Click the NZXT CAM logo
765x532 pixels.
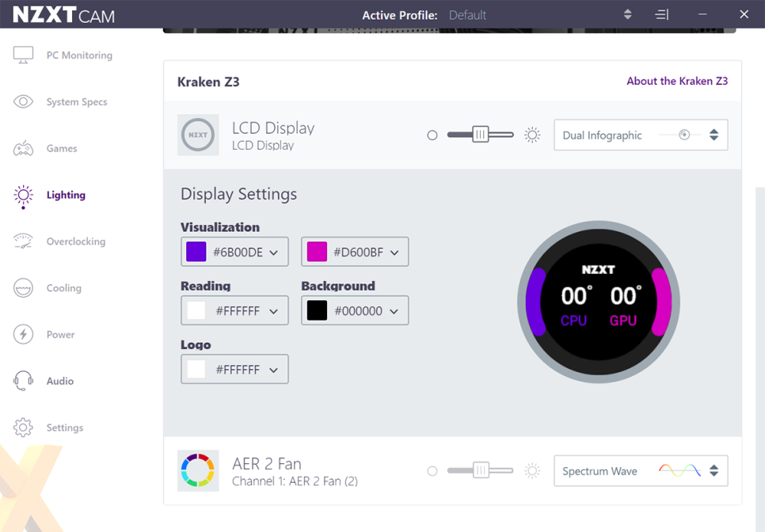tap(63, 14)
